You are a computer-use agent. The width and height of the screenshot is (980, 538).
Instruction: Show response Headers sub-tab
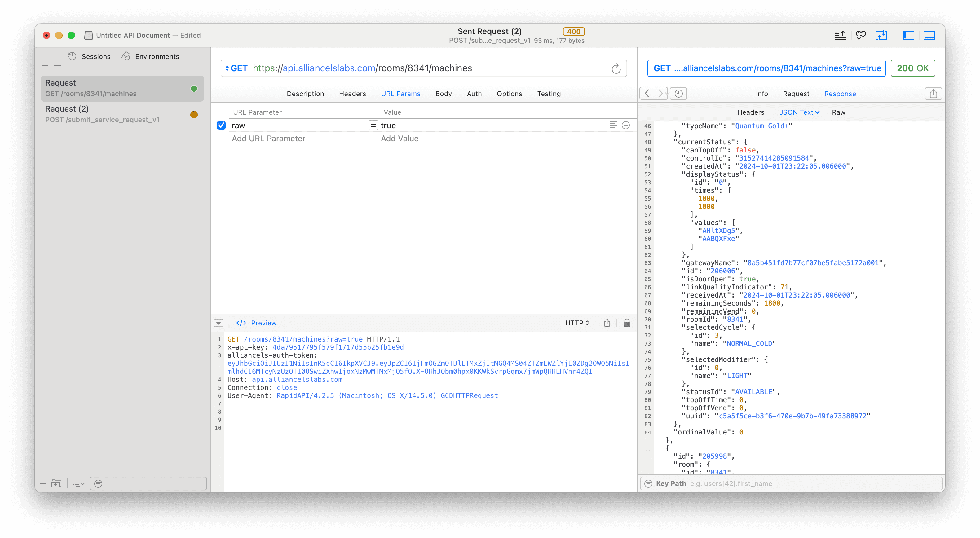click(750, 112)
